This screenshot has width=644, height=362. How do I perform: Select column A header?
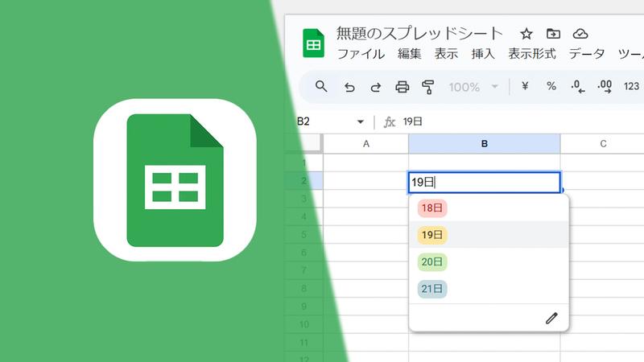point(366,144)
